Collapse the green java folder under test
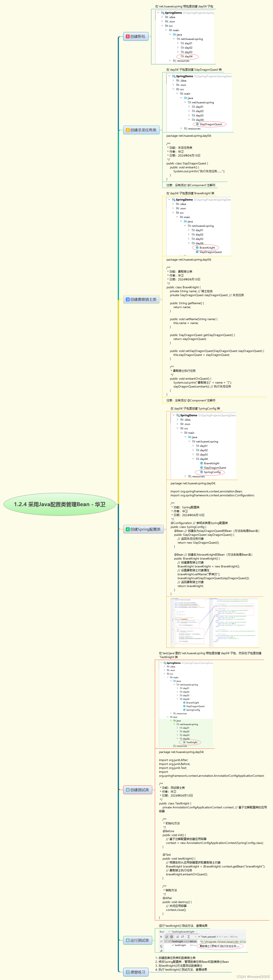The height and width of the screenshot is (980, 273). tap(171, 720)
